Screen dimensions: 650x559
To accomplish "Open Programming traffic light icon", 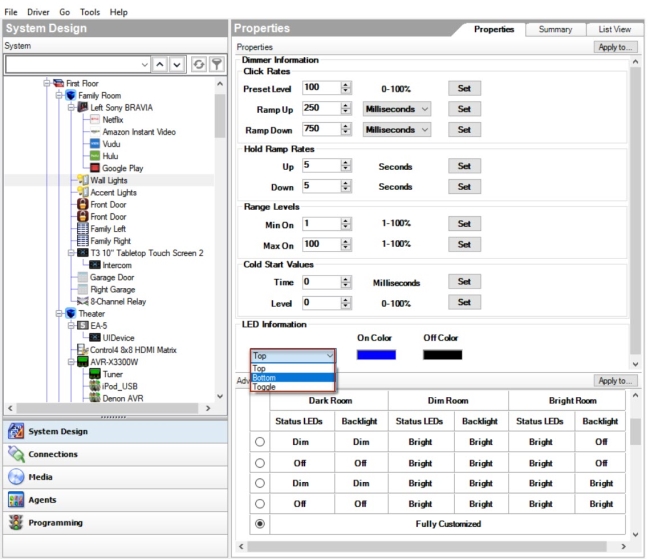I will click(16, 523).
